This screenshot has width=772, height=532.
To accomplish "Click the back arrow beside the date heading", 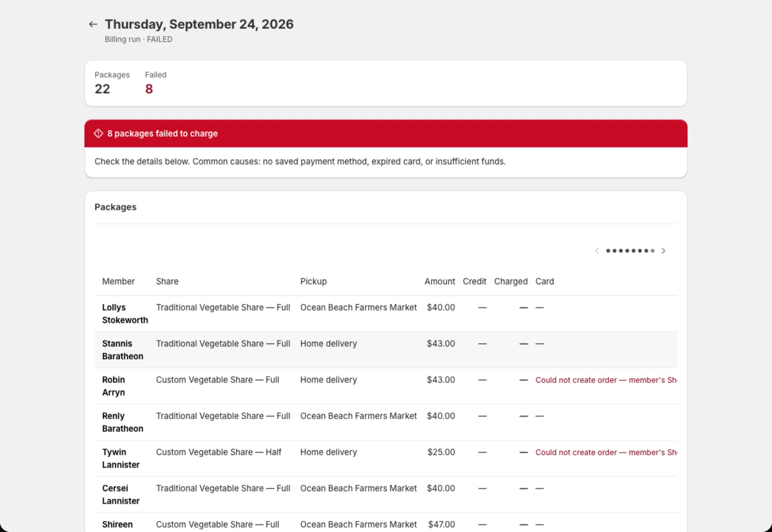I will [x=93, y=24].
